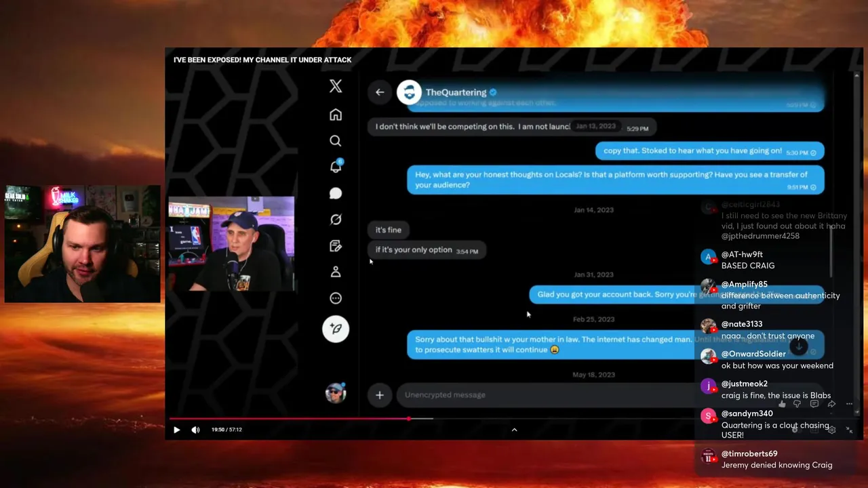Click the "Jan 14, 2023" date separator

point(593,210)
